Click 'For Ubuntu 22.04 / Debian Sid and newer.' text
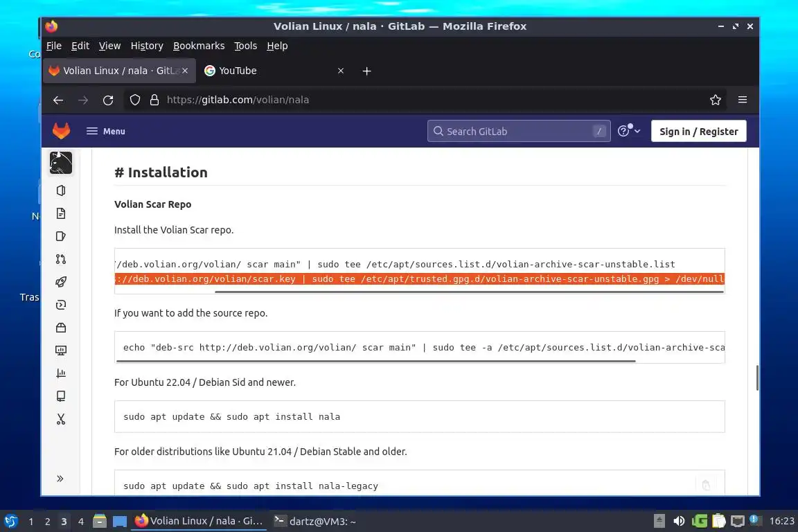The image size is (798, 532). coord(204,382)
